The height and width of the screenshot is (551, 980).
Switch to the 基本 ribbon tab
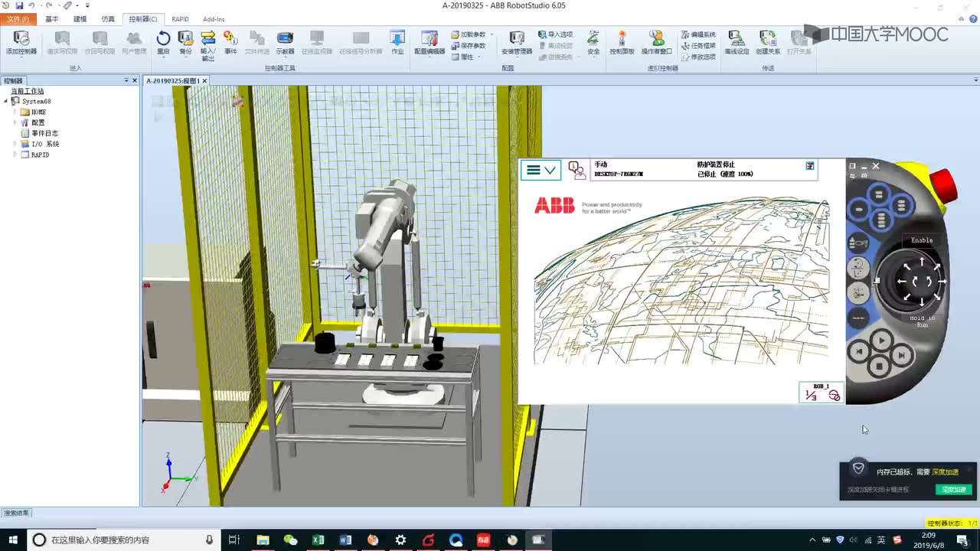point(51,19)
